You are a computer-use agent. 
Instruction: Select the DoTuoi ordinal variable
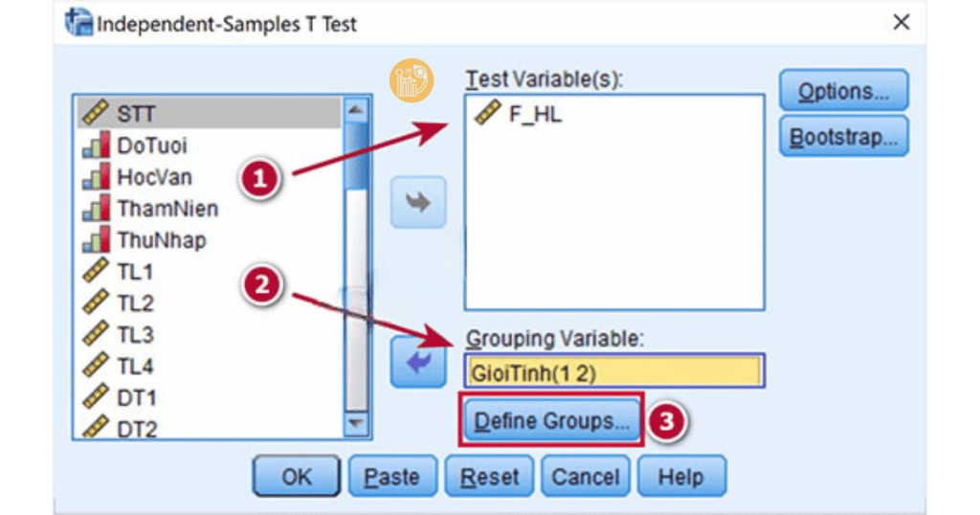[x=151, y=146]
